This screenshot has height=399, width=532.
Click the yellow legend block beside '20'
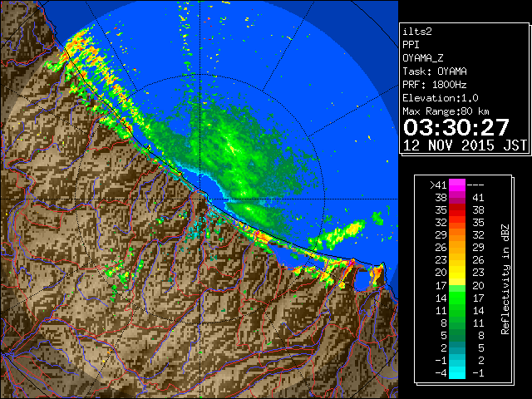(457, 273)
